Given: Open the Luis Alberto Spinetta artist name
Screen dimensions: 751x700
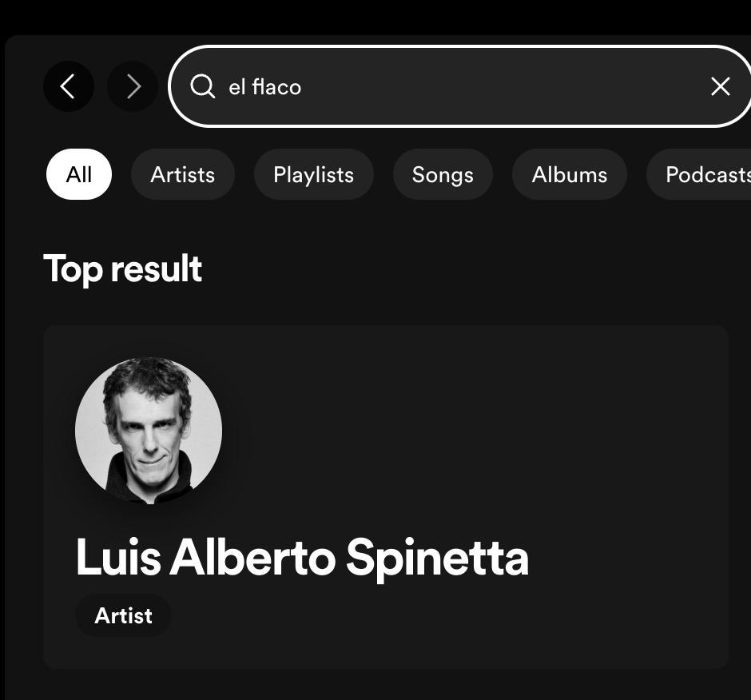Looking at the screenshot, I should 302,559.
